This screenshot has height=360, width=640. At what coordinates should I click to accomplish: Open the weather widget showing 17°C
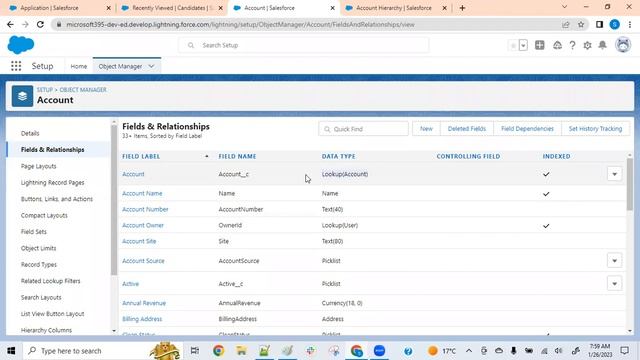tap(442, 351)
